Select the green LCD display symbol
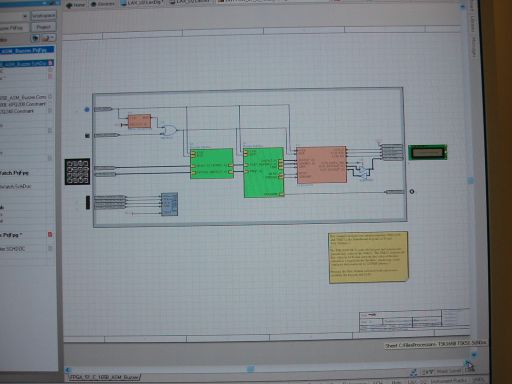Image resolution: width=512 pixels, height=384 pixels. pyautogui.click(x=428, y=152)
